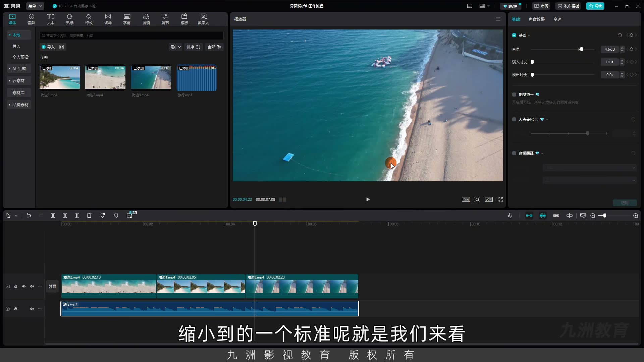Open the 排序 sort dropdown
The height and width of the screenshot is (362, 644).
tap(194, 47)
